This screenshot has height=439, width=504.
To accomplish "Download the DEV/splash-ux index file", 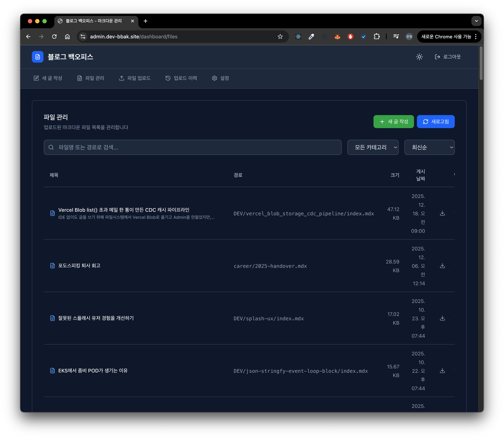I will pyautogui.click(x=442, y=318).
